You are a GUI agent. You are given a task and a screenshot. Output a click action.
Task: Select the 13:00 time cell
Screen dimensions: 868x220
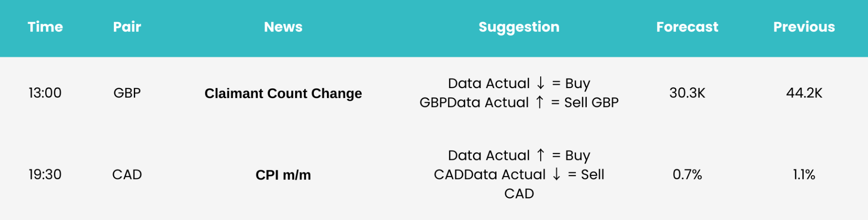click(x=45, y=93)
